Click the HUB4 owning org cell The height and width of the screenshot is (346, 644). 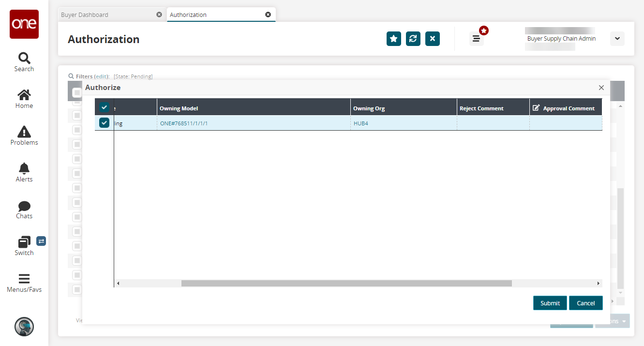pos(404,123)
